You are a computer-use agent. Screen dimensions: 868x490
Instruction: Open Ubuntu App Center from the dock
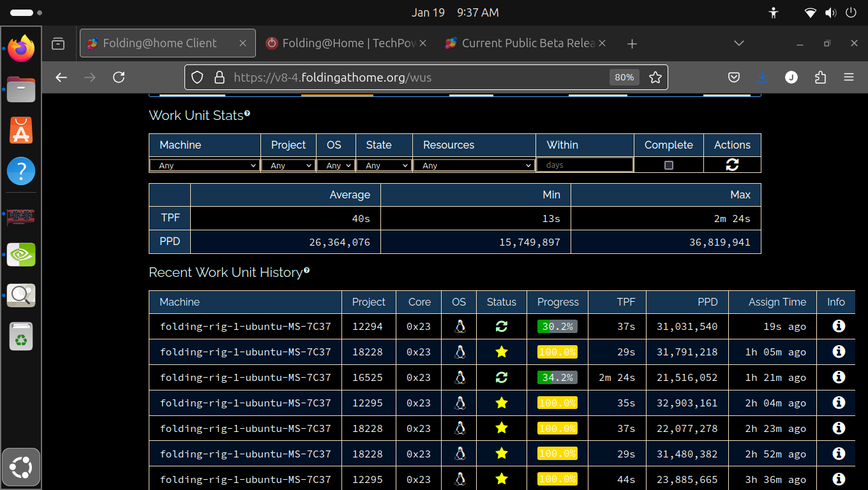tap(22, 130)
